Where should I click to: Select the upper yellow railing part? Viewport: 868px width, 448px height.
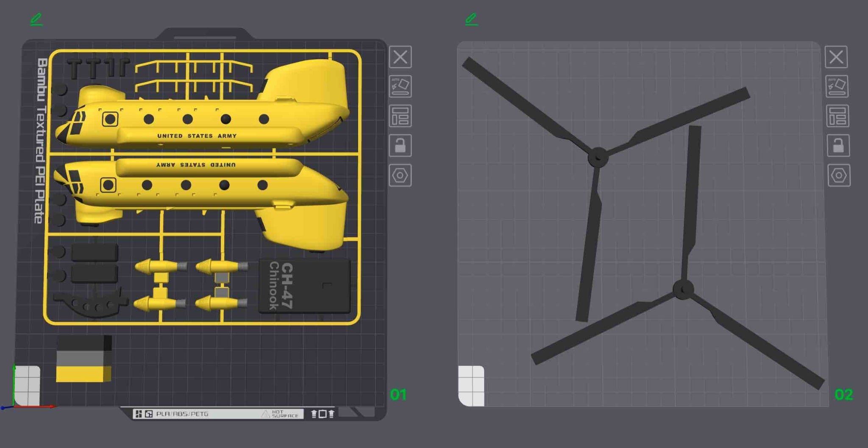tap(194, 66)
